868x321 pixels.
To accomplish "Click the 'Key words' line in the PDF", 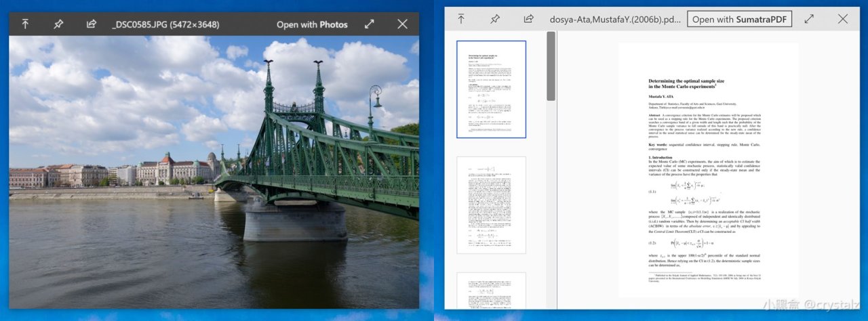I will click(x=704, y=147).
